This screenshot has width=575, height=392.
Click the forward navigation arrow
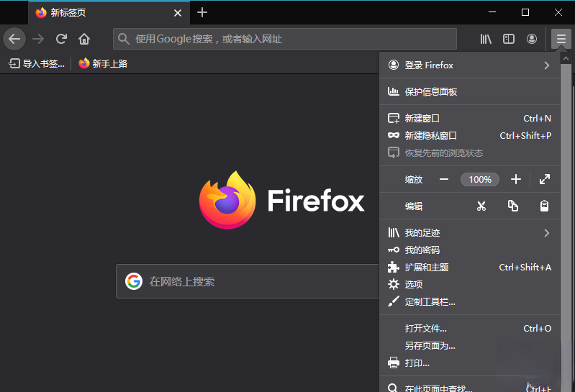coord(38,39)
